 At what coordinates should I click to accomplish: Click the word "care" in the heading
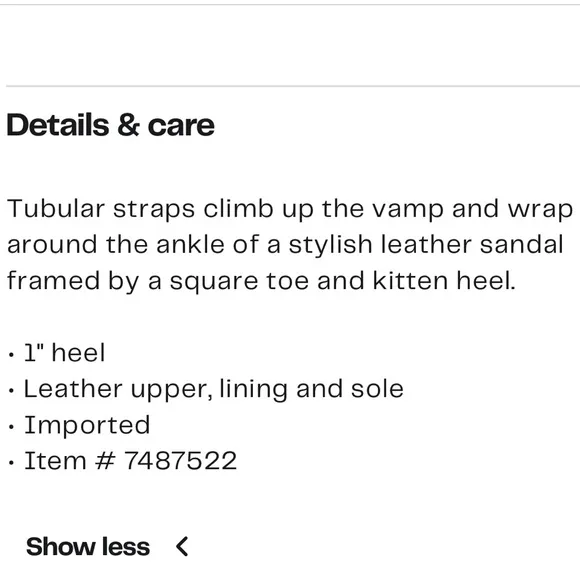[x=181, y=127]
